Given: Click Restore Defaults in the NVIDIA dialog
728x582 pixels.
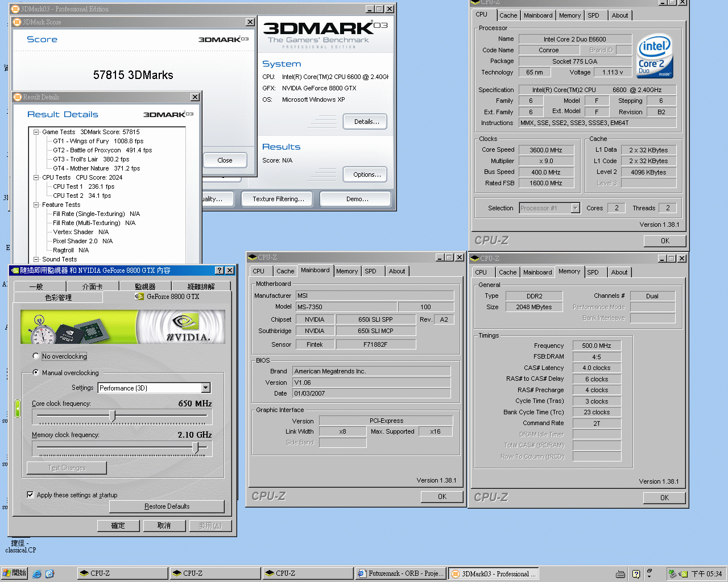Looking at the screenshot, I should tap(167, 506).
